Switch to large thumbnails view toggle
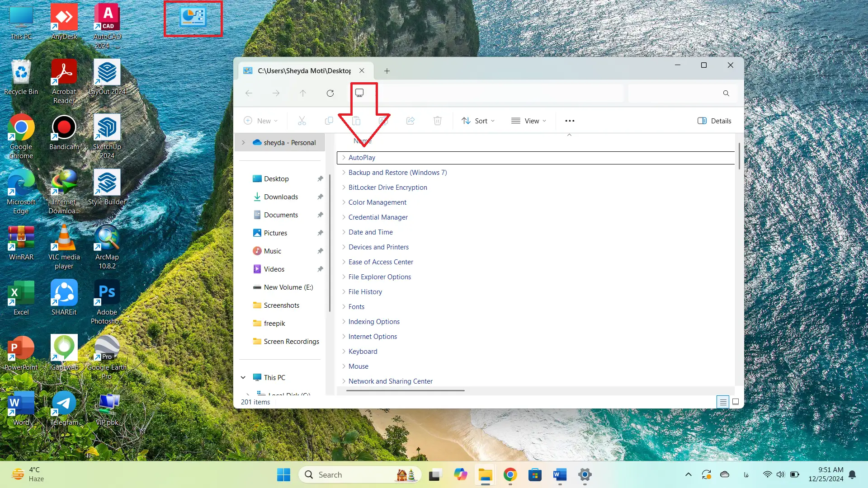 [736, 402]
